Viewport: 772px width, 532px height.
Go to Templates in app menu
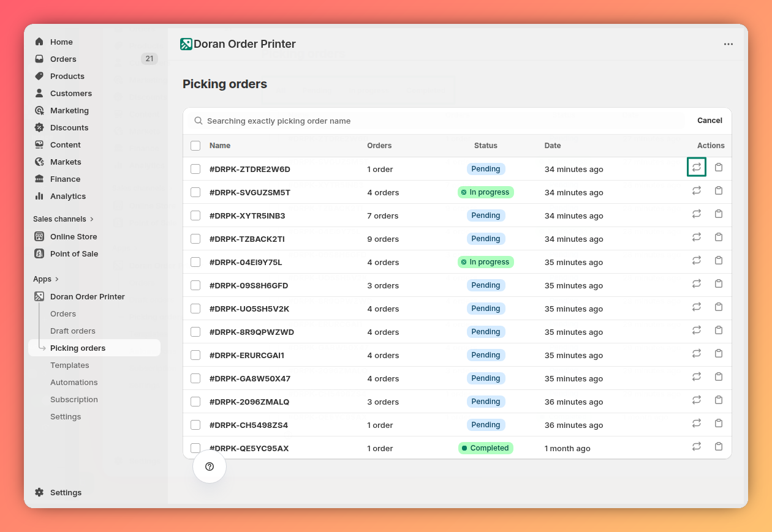point(70,365)
